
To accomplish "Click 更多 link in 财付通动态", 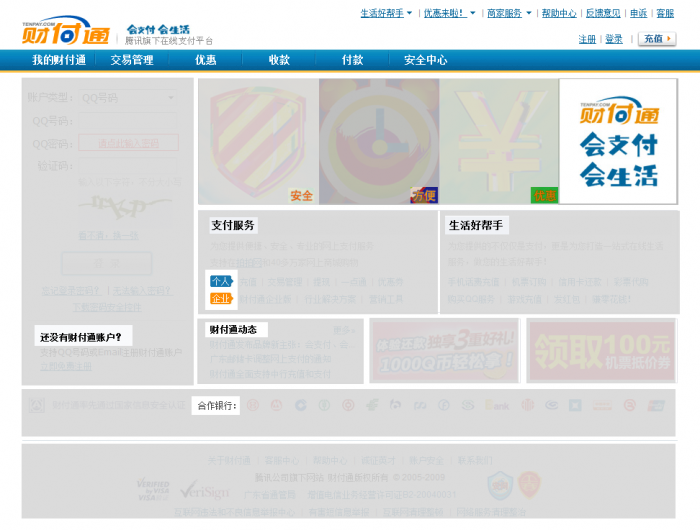I will tap(344, 330).
